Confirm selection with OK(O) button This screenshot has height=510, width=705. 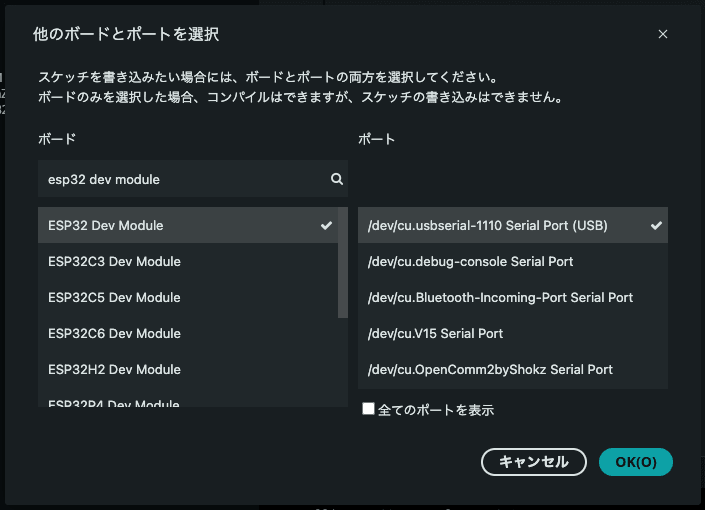click(636, 462)
